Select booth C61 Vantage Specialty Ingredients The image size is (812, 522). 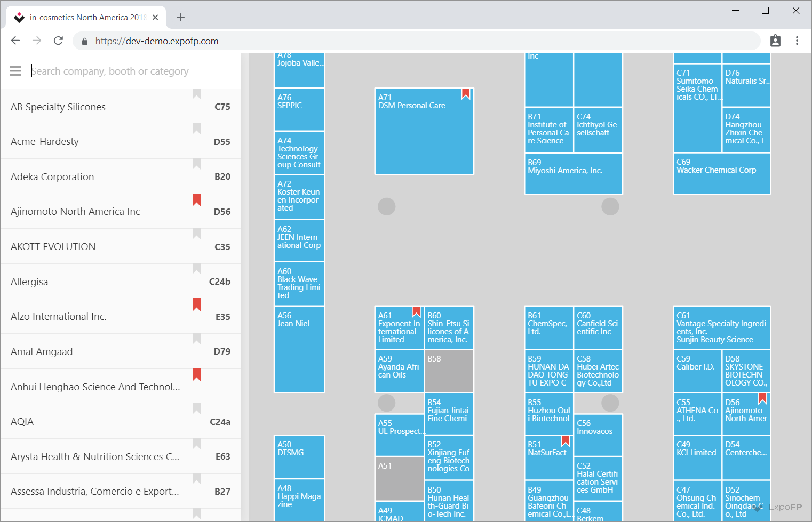click(722, 327)
